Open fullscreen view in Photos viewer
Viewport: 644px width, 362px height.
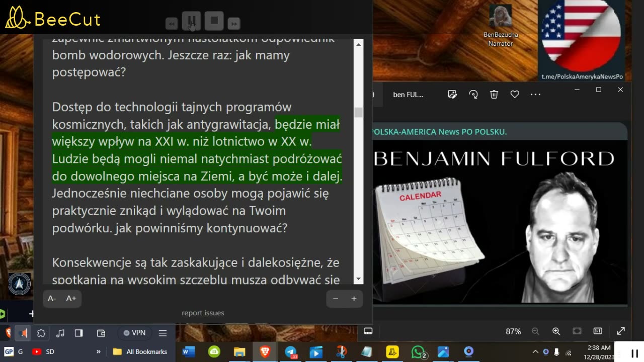pos(621,331)
